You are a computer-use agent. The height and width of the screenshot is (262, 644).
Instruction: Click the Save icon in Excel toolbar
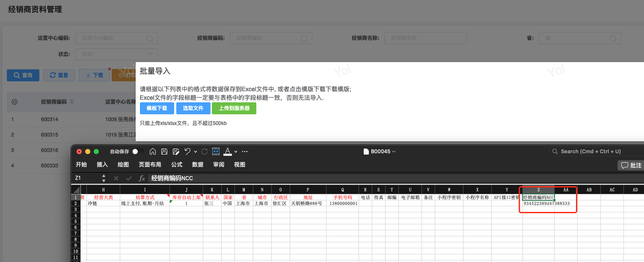pyautogui.click(x=164, y=152)
